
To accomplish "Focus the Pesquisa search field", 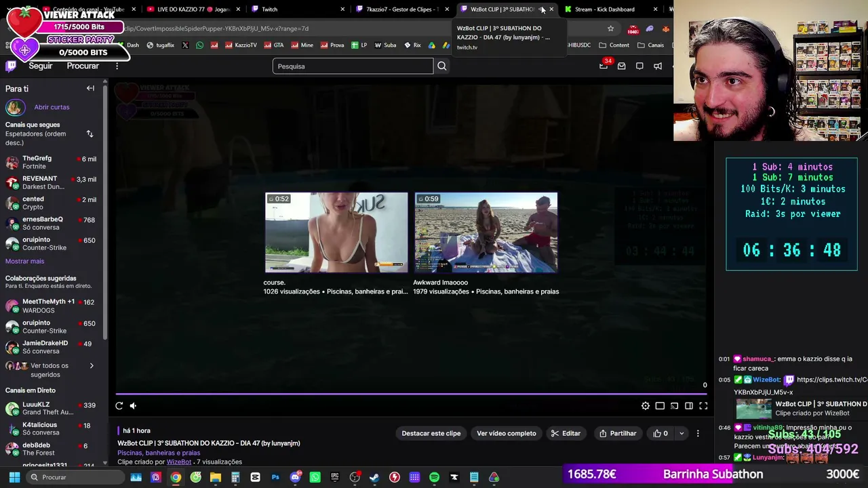I will 353,66.
